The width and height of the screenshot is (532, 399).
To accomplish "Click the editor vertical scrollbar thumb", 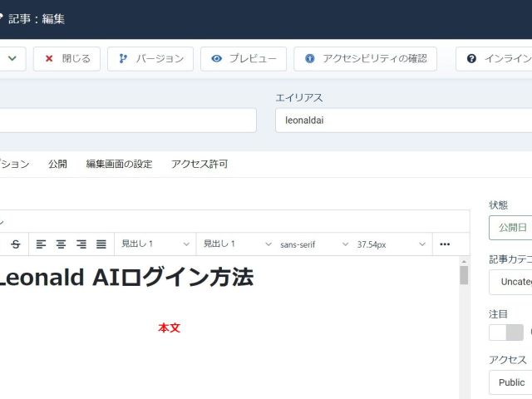I will (464, 275).
